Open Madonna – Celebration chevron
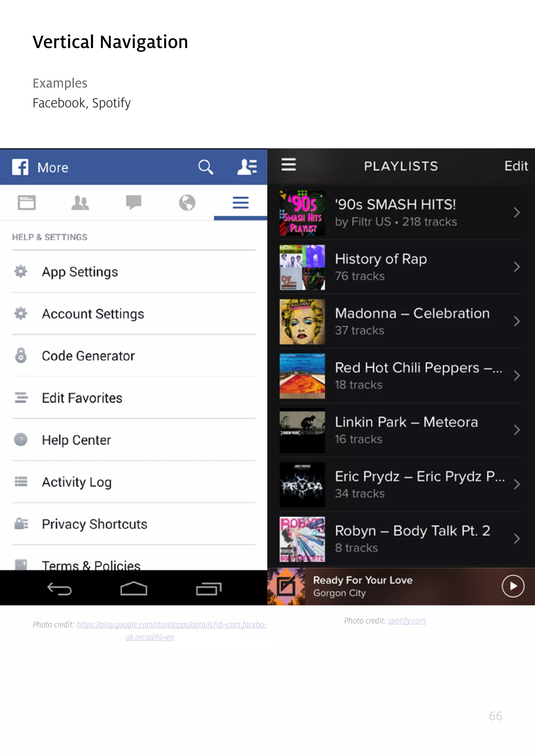 [x=516, y=321]
